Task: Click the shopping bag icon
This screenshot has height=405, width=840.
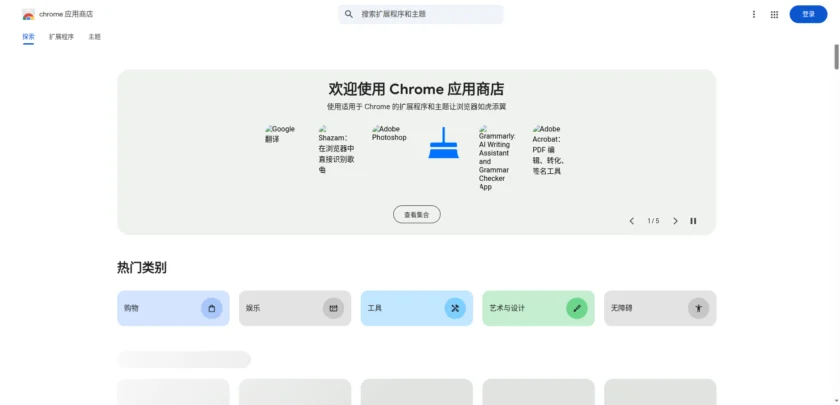Action: (x=212, y=308)
